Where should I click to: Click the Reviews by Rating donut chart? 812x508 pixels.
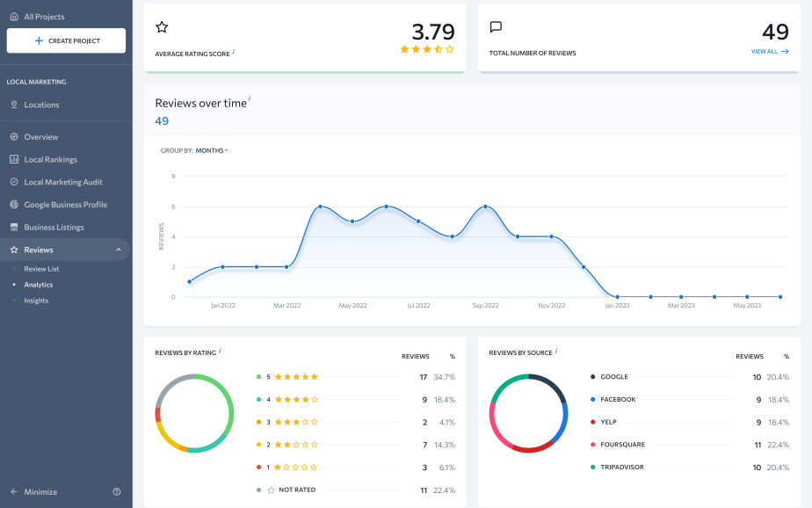tap(194, 413)
